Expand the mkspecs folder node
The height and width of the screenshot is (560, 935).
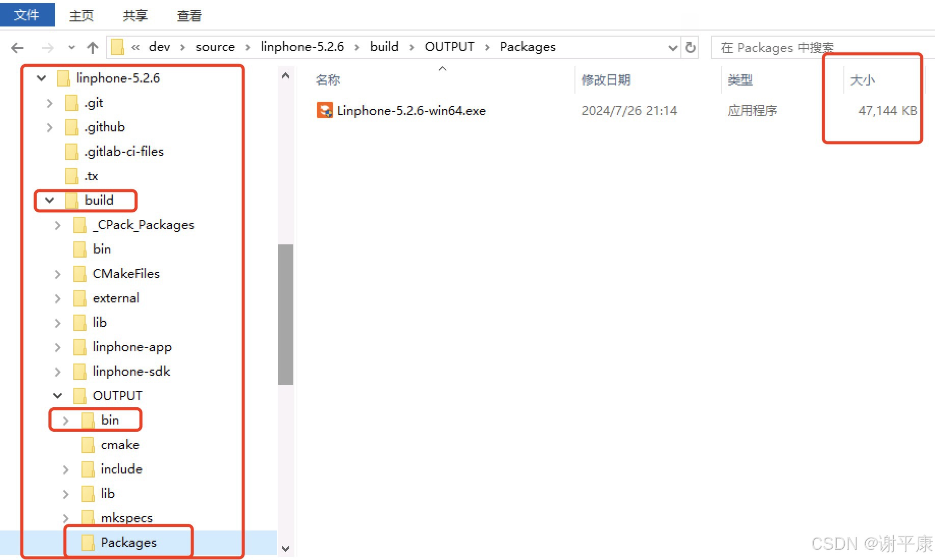point(66,518)
